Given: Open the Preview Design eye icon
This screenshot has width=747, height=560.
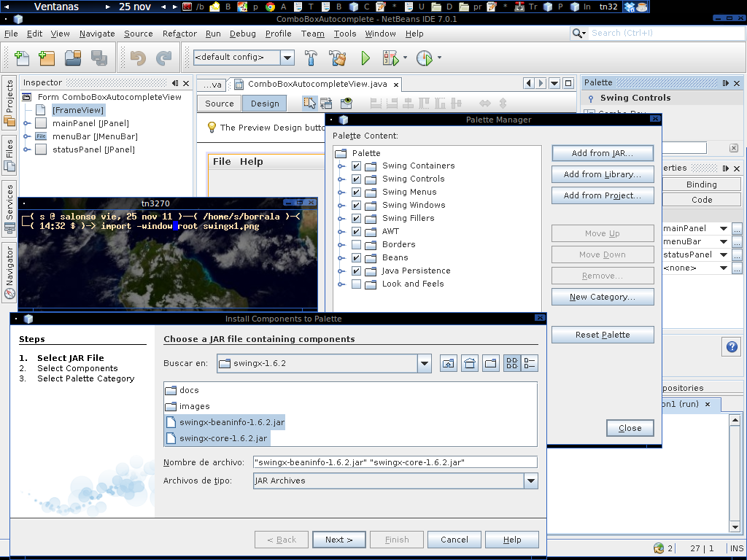Looking at the screenshot, I should (345, 103).
